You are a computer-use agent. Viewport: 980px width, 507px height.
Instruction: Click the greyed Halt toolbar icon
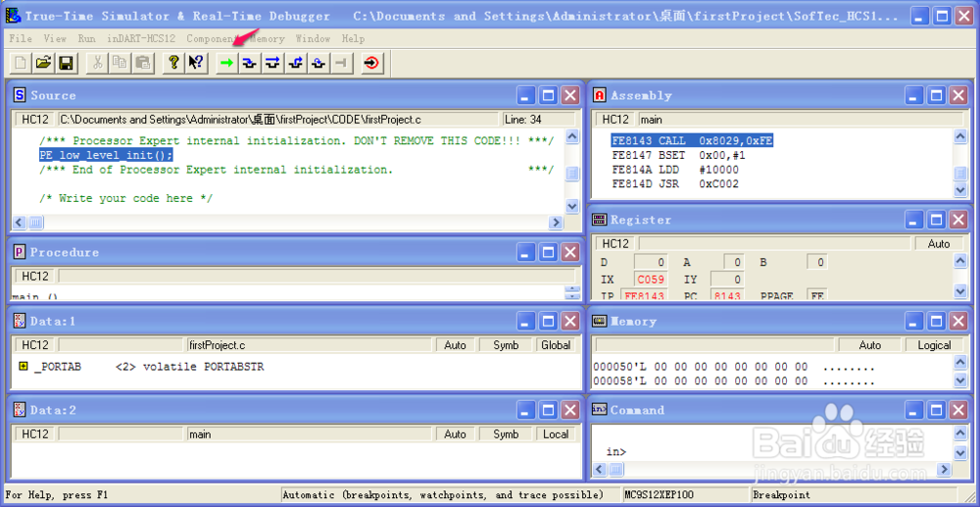tap(341, 63)
